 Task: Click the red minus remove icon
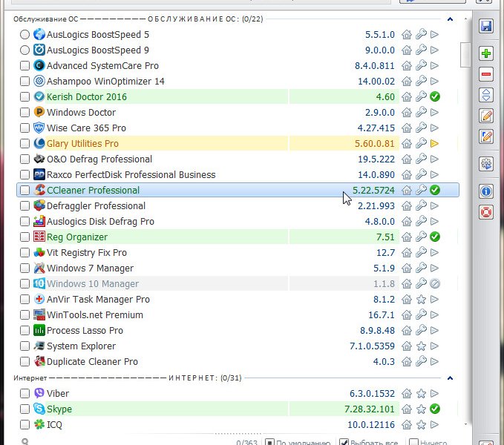486,74
